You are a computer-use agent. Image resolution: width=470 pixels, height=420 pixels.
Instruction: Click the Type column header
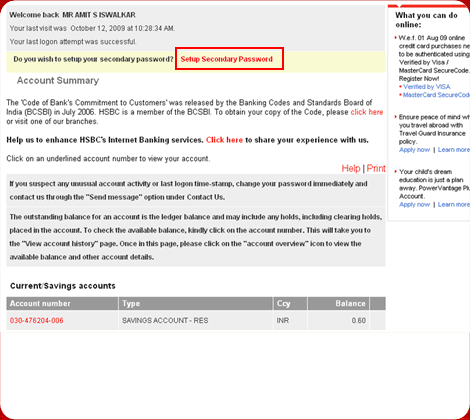[x=196, y=304]
